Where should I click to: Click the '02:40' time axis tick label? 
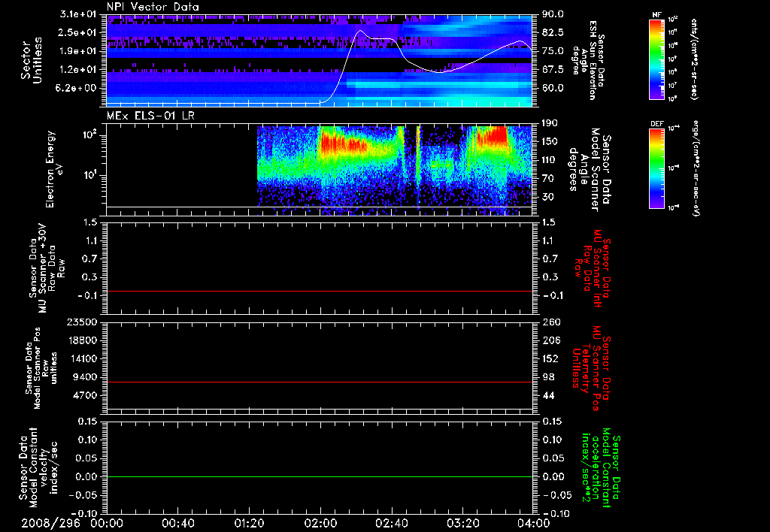pos(391,523)
